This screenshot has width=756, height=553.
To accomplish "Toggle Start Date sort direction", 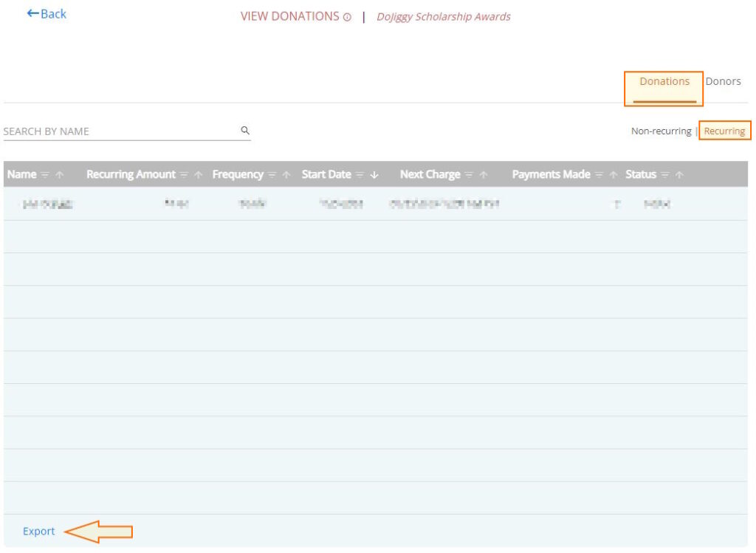I will [x=373, y=174].
